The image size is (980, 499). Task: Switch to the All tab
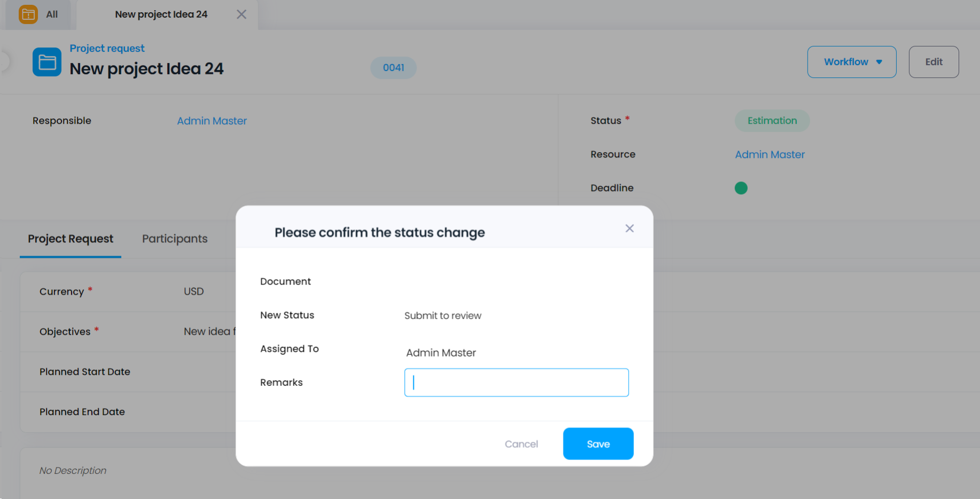[x=38, y=14]
